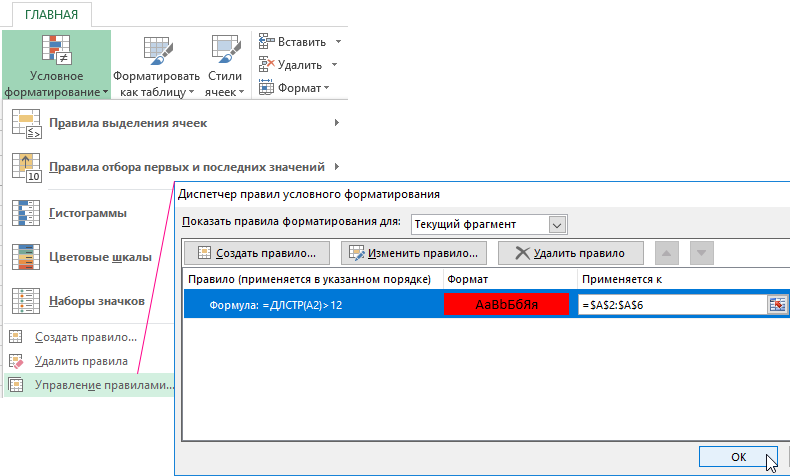
Task: Choose Создать правило... in the menu
Action: pos(88,337)
